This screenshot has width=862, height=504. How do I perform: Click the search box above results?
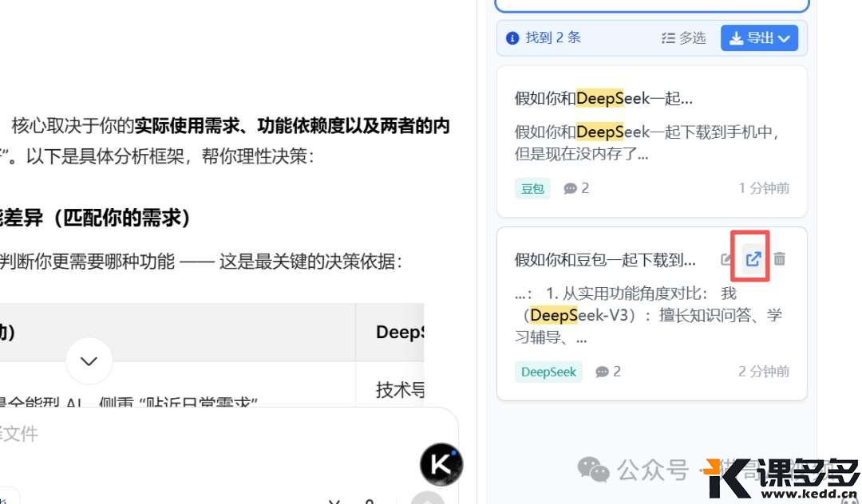click(x=652, y=6)
